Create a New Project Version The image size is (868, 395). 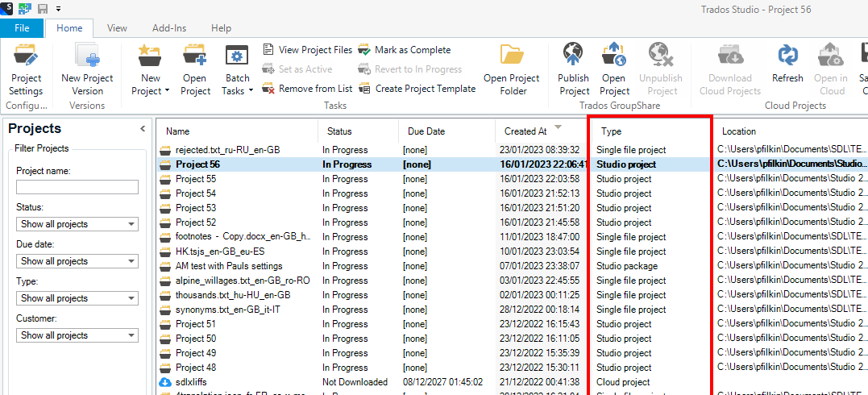[x=87, y=70]
